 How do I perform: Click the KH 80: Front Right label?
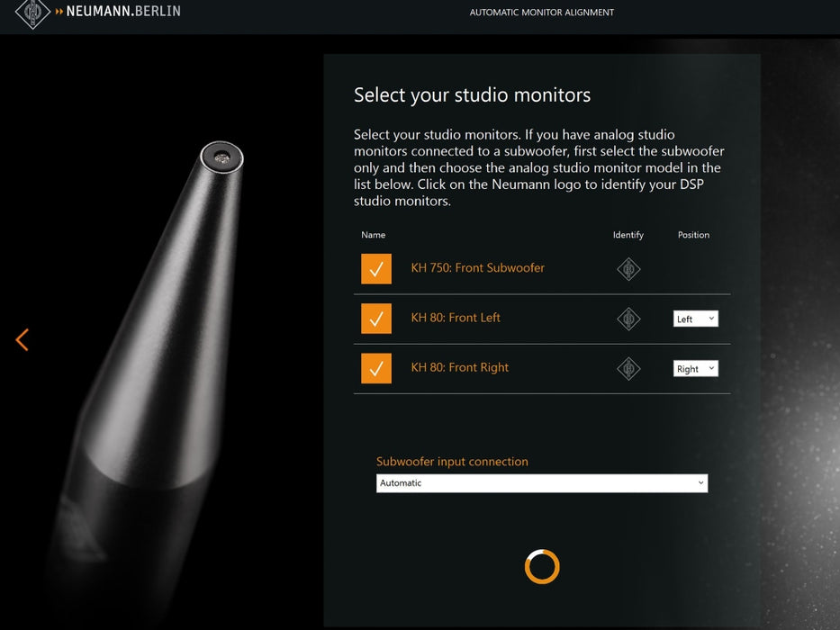pos(460,367)
